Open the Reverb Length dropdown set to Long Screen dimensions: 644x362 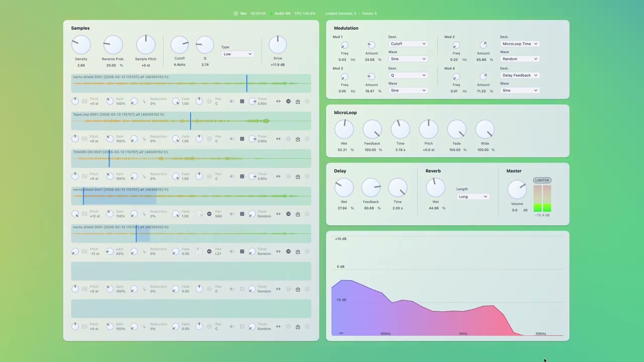tap(473, 197)
